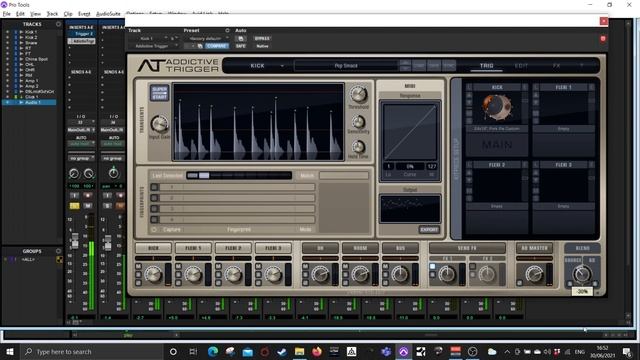Viewport: 640px width, 360px height.
Task: Open the Track selector showing Kick 1
Action: click(148, 38)
